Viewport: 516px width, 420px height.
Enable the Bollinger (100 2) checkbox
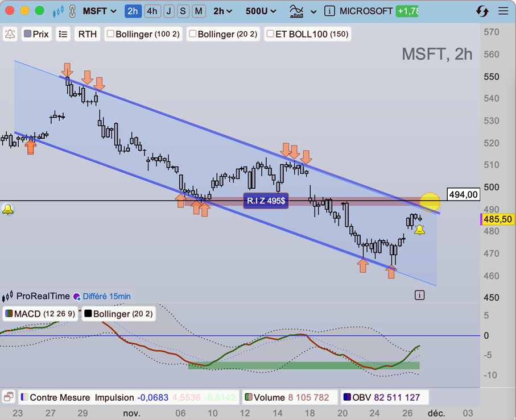tap(110, 34)
